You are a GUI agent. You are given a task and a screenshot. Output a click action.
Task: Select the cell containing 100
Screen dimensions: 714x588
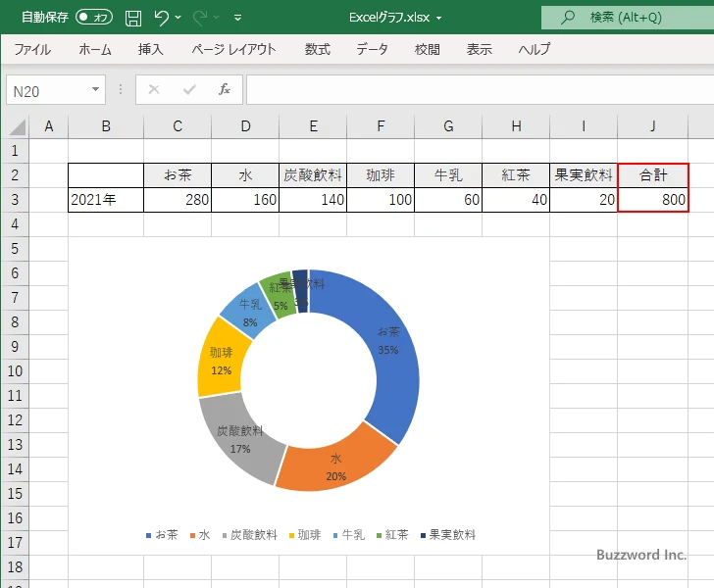[x=381, y=200]
